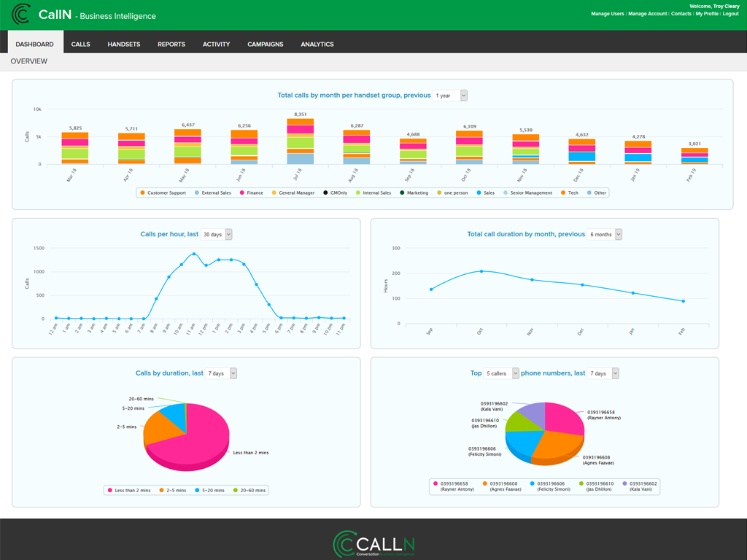
Task: Open the Campaigns tab
Action: click(x=266, y=44)
